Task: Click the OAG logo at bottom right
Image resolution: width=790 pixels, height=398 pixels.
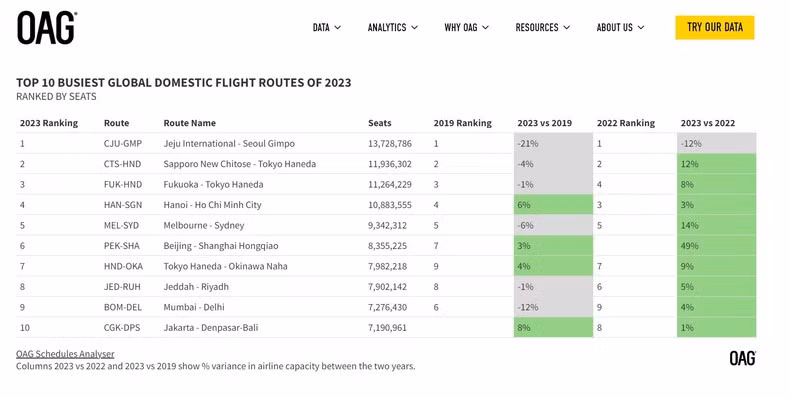Action: tap(743, 358)
